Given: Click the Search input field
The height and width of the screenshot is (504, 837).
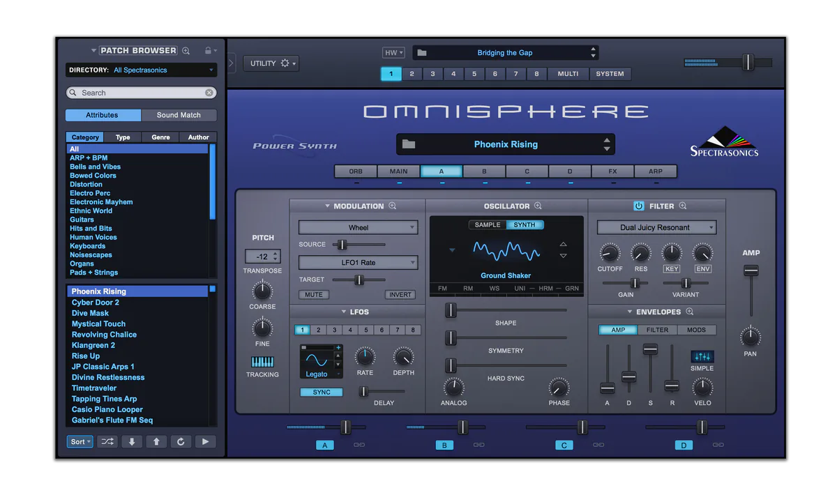Looking at the screenshot, I should coord(142,93).
